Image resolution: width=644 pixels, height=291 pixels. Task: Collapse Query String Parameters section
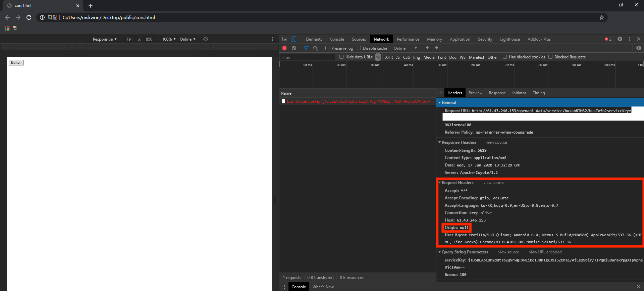coord(440,252)
